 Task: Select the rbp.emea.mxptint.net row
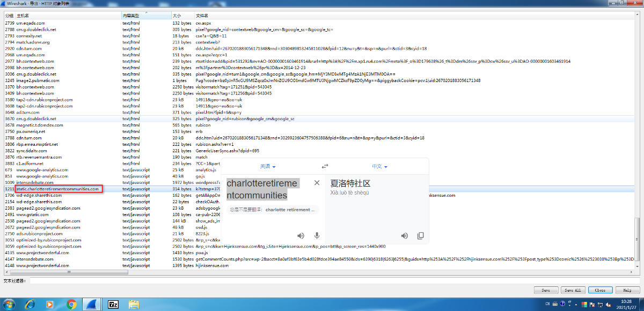pyautogui.click(x=318, y=144)
